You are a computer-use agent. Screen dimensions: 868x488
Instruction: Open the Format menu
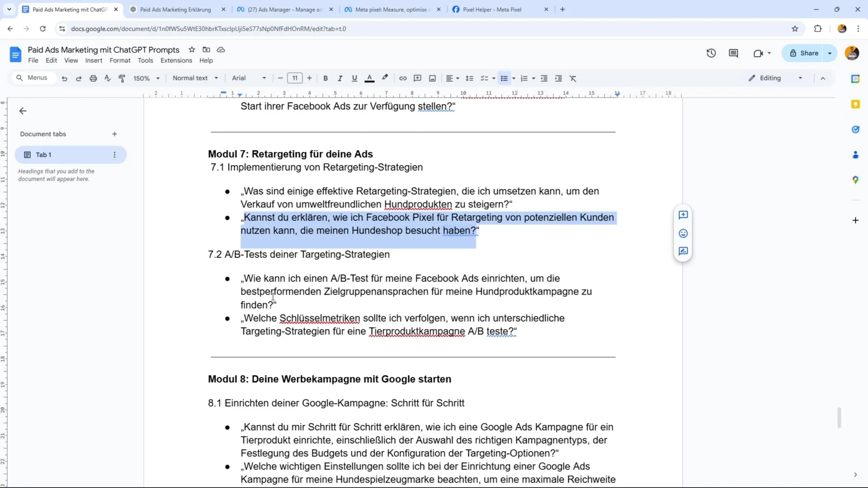tap(120, 61)
